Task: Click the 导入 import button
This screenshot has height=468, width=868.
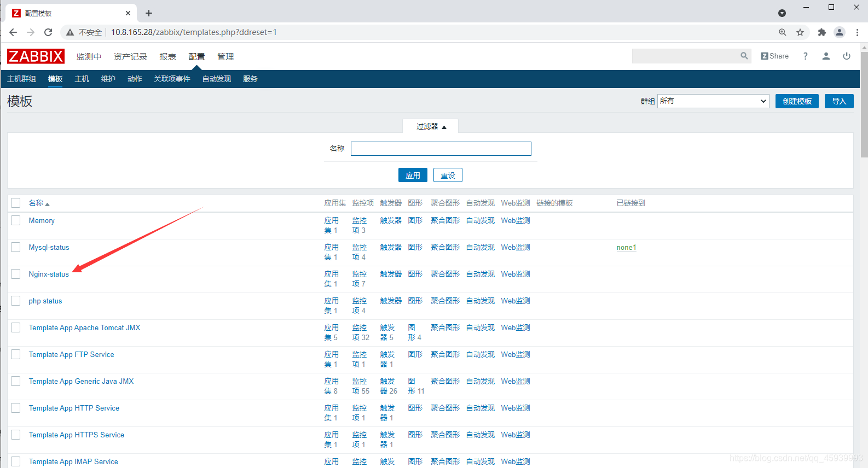Action: (839, 101)
